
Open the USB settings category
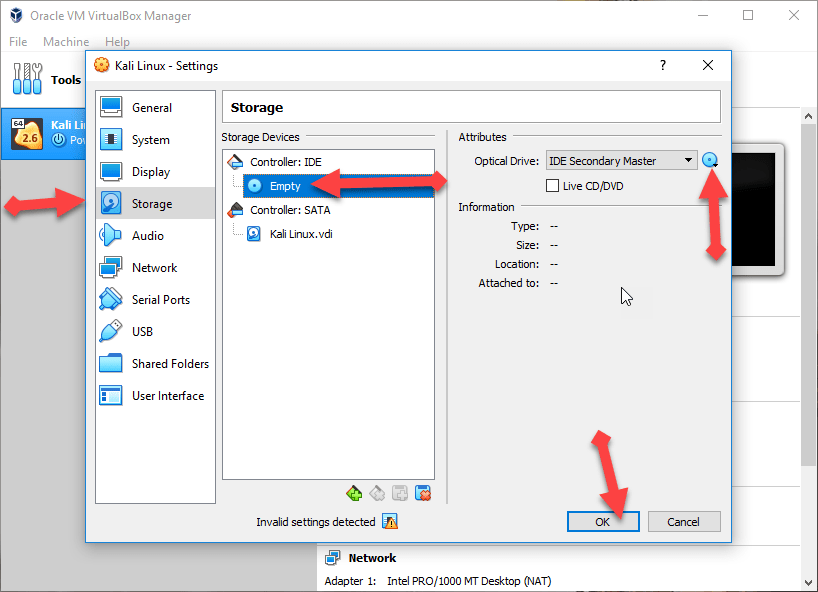tap(142, 332)
